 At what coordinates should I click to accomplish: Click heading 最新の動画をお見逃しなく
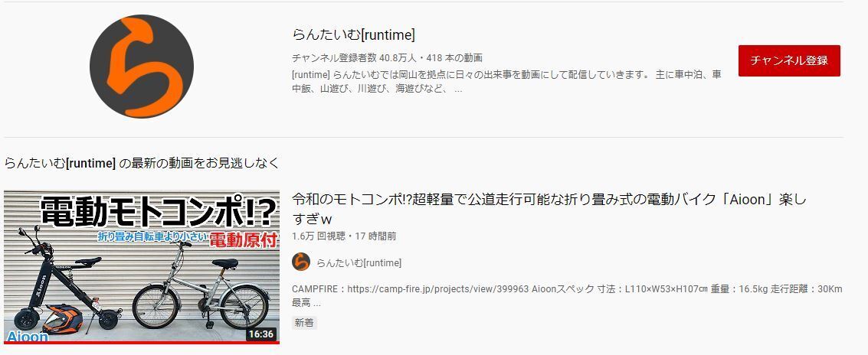pos(199,163)
